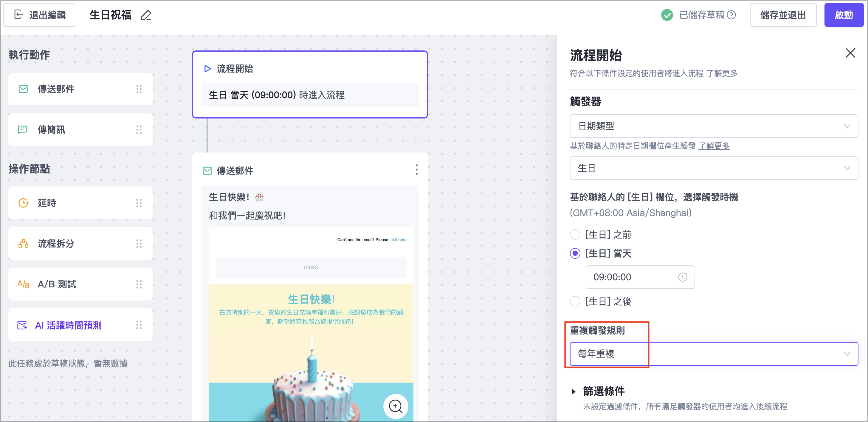Click the 延時 clock icon
This screenshot has width=868, height=422.
[23, 203]
